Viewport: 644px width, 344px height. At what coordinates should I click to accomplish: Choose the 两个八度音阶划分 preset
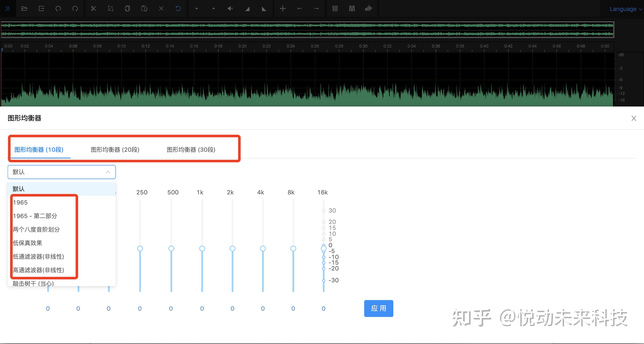pyautogui.click(x=61, y=229)
